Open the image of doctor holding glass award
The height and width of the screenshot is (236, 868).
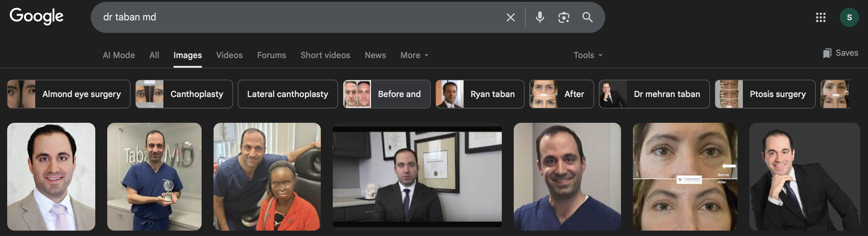[154, 177]
